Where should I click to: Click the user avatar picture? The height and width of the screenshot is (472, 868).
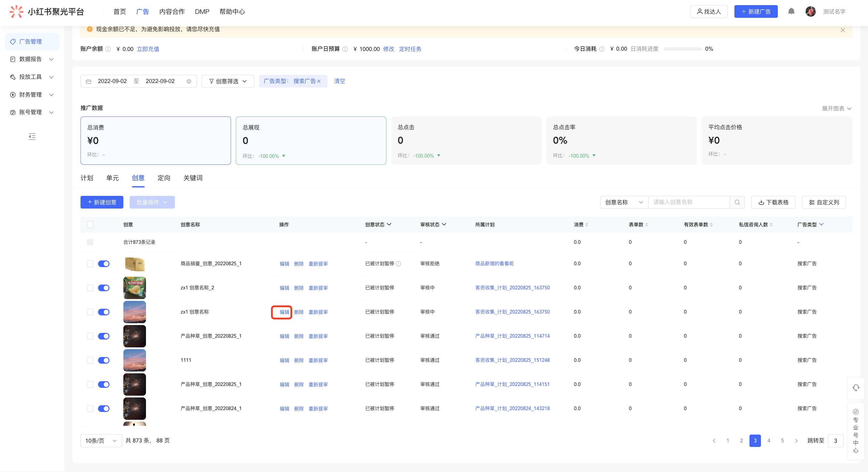(x=810, y=11)
